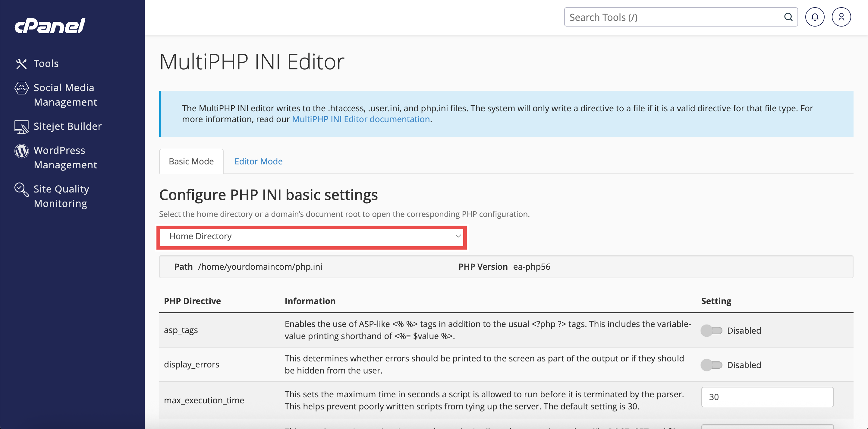Enable the asp_tags toggle

tap(711, 331)
